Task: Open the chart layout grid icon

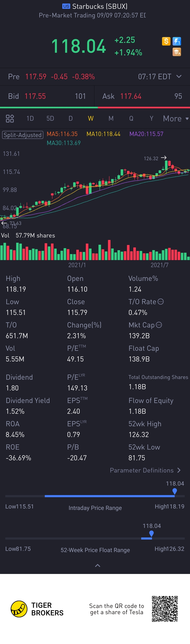Action: point(10,119)
